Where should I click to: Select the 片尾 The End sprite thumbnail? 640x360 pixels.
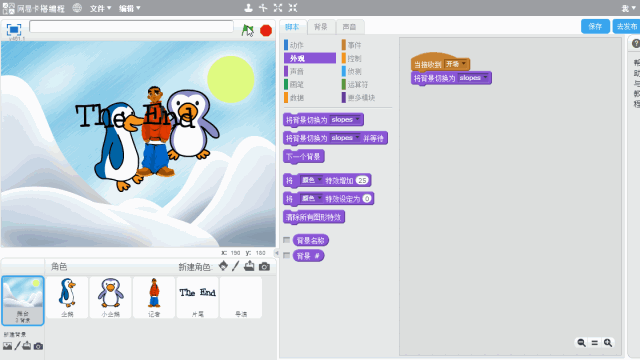[x=198, y=297]
